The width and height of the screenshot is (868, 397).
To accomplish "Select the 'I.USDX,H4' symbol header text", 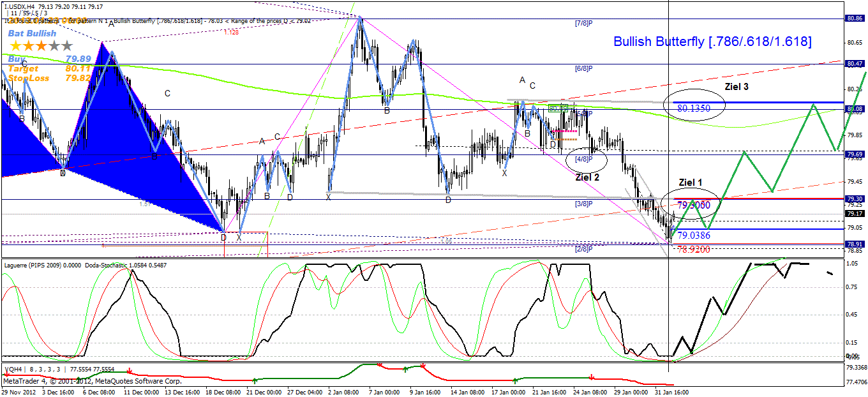I will click(19, 6).
